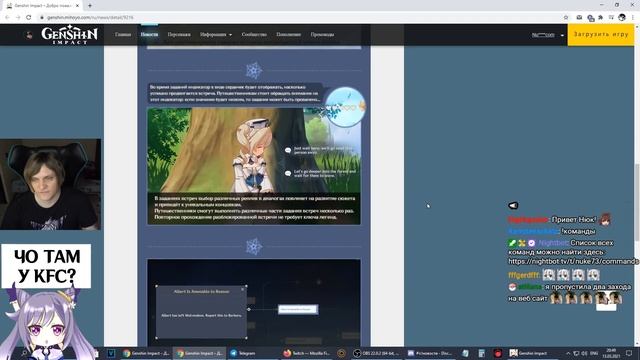Open a new browser tab with plus
The width and height of the screenshot is (640, 360).
[x=90, y=6]
